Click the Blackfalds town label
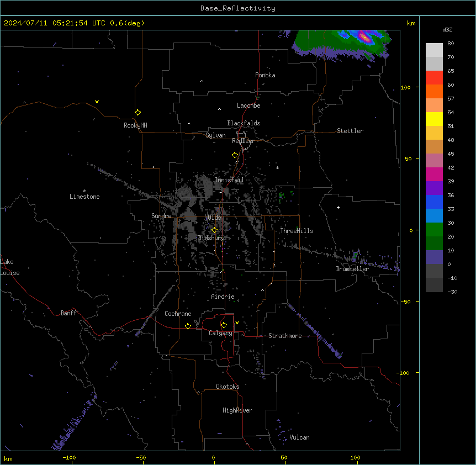Viewport: 476px width, 465px height. point(244,123)
